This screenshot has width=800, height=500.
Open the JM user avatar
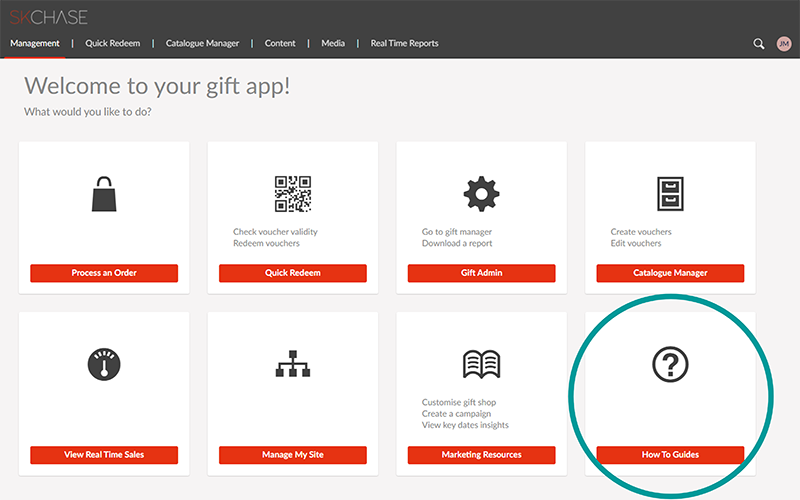[x=784, y=44]
